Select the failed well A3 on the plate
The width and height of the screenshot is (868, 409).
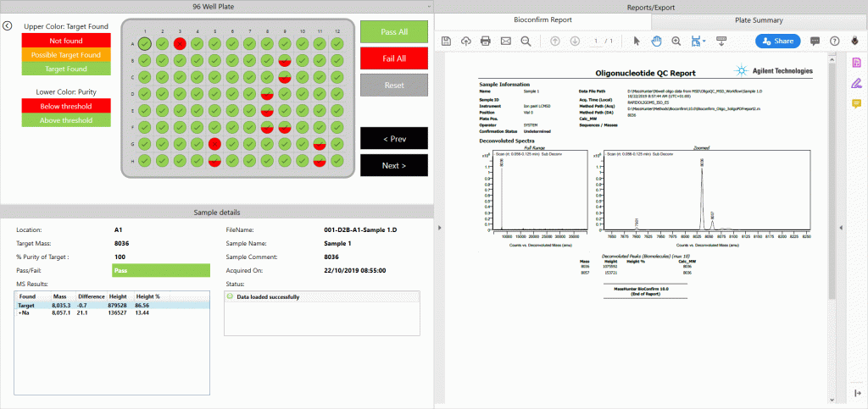pos(180,43)
